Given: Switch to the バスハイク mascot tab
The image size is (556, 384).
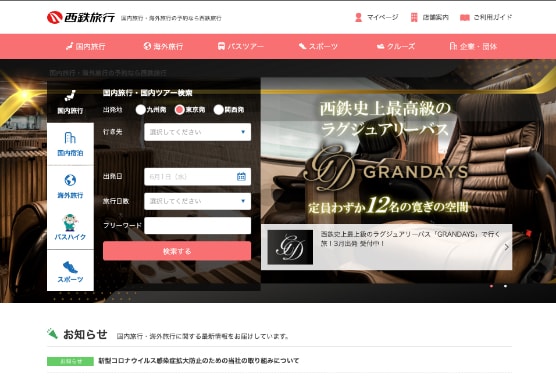Looking at the screenshot, I should point(70,228).
